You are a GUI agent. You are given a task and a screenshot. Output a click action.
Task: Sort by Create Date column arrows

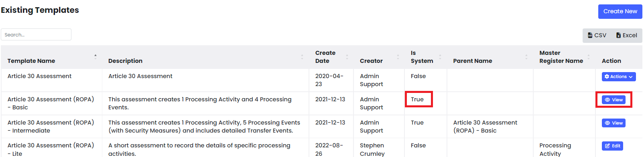click(347, 57)
